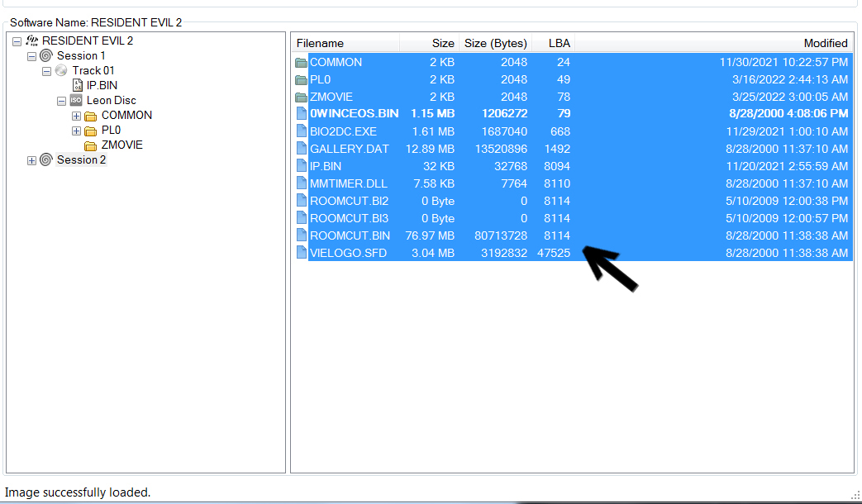Click the ROOMCUT.BIN file icon
This screenshot has height=504, width=862.
302,235
